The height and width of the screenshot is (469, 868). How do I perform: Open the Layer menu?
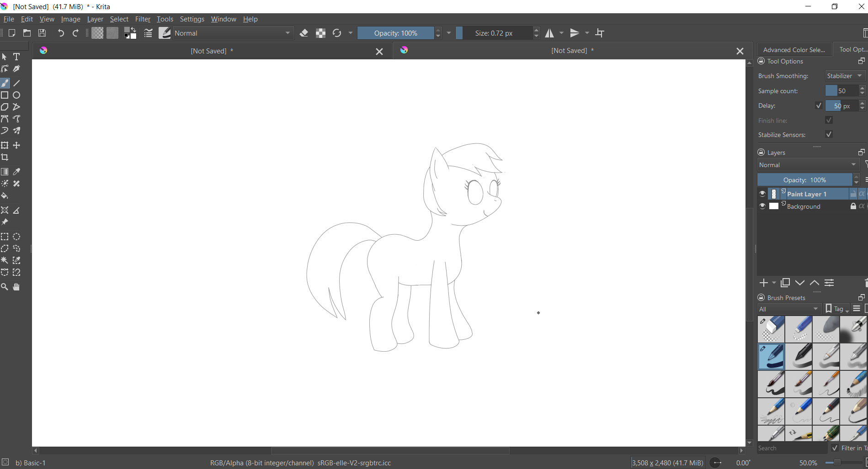(95, 19)
